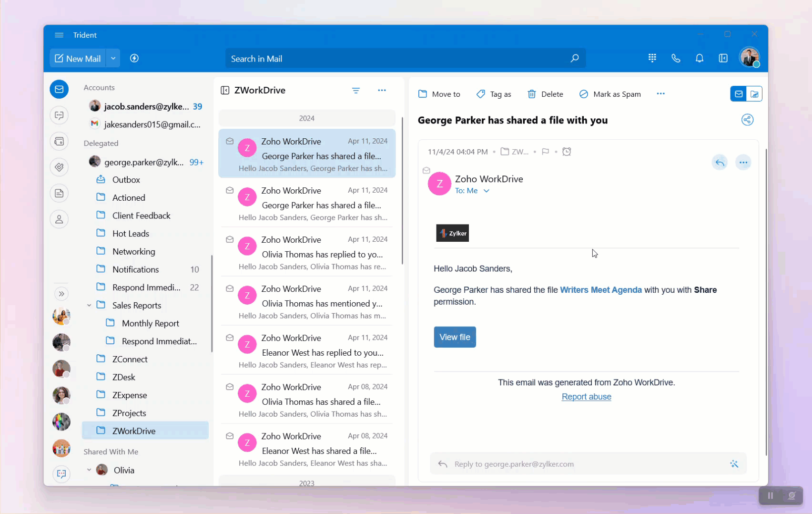Open the apps grid icon
This screenshot has width=812, height=514.
pyautogui.click(x=652, y=58)
